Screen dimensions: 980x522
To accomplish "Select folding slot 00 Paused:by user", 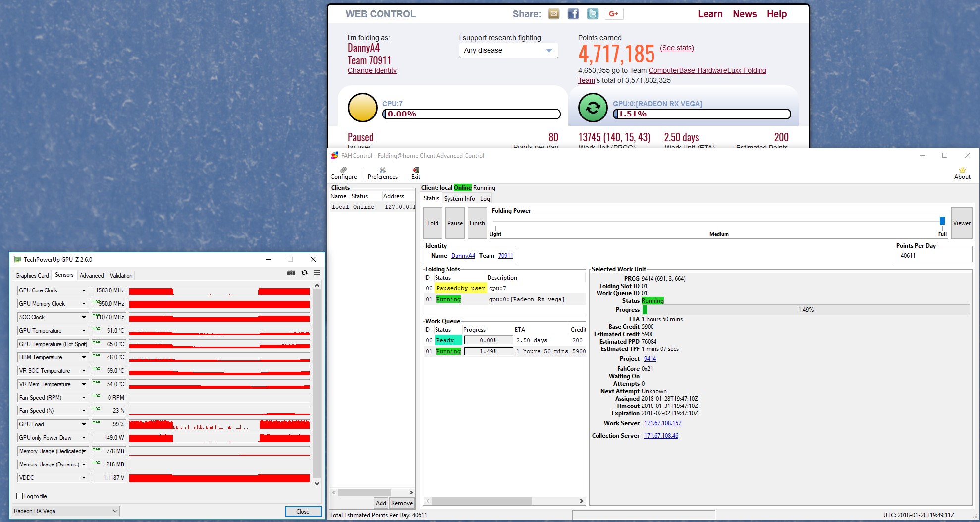I will (x=504, y=288).
